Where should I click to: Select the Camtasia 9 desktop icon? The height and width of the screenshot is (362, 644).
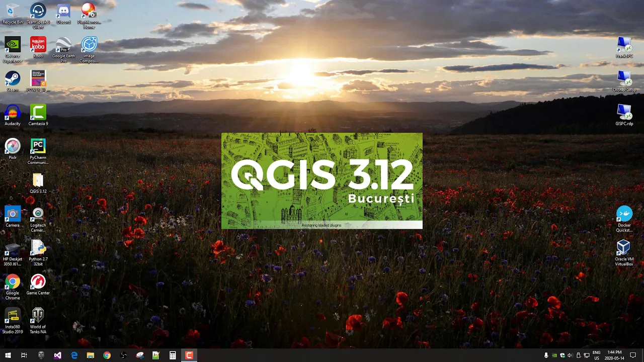click(x=38, y=115)
